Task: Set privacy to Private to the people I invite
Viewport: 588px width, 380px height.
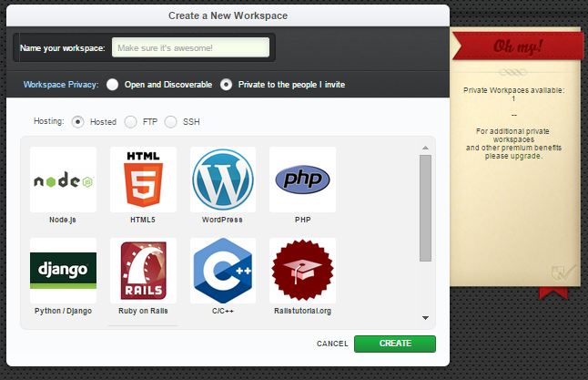Action: pos(226,85)
